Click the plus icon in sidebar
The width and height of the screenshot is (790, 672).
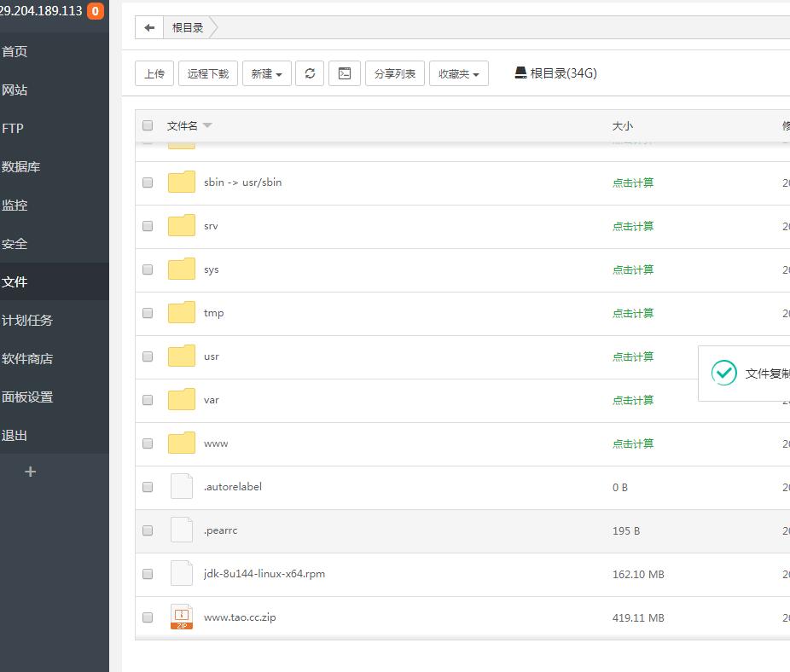(31, 472)
